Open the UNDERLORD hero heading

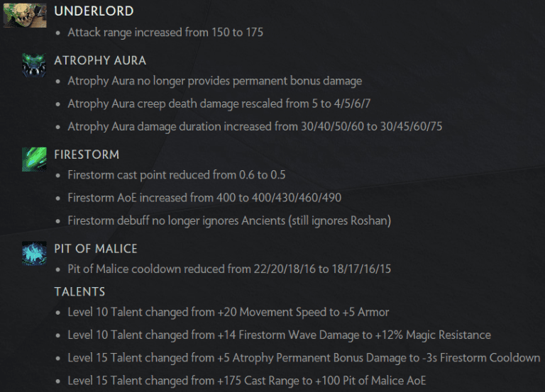pyautogui.click(x=94, y=11)
